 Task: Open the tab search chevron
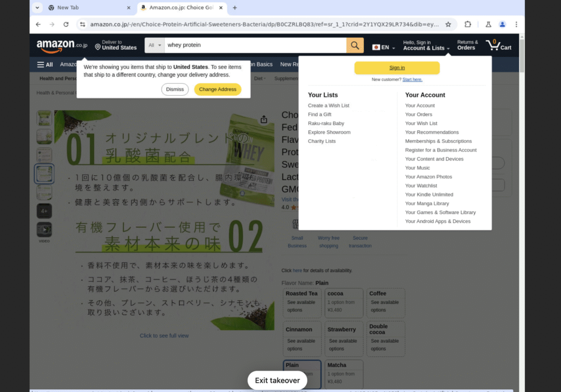(37, 8)
